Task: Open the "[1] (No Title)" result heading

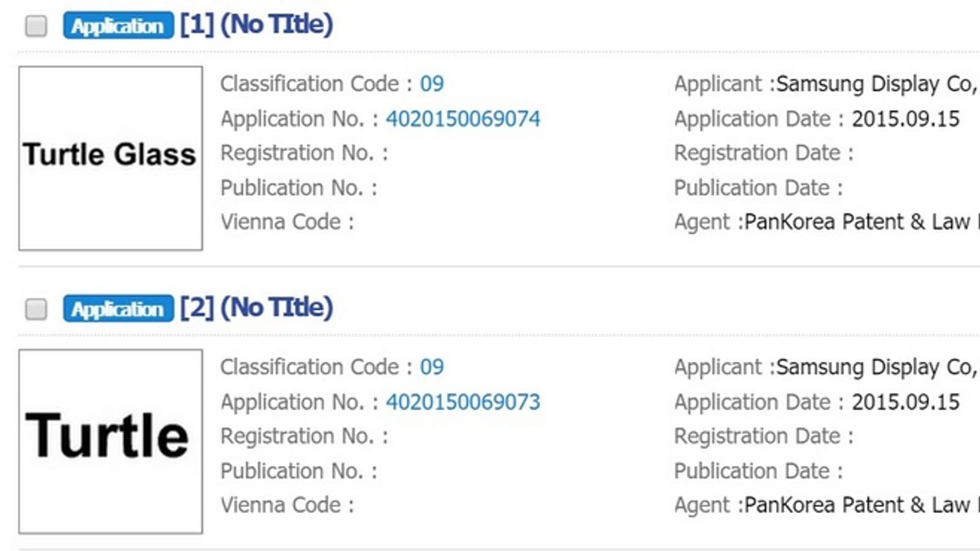Action: point(256,25)
